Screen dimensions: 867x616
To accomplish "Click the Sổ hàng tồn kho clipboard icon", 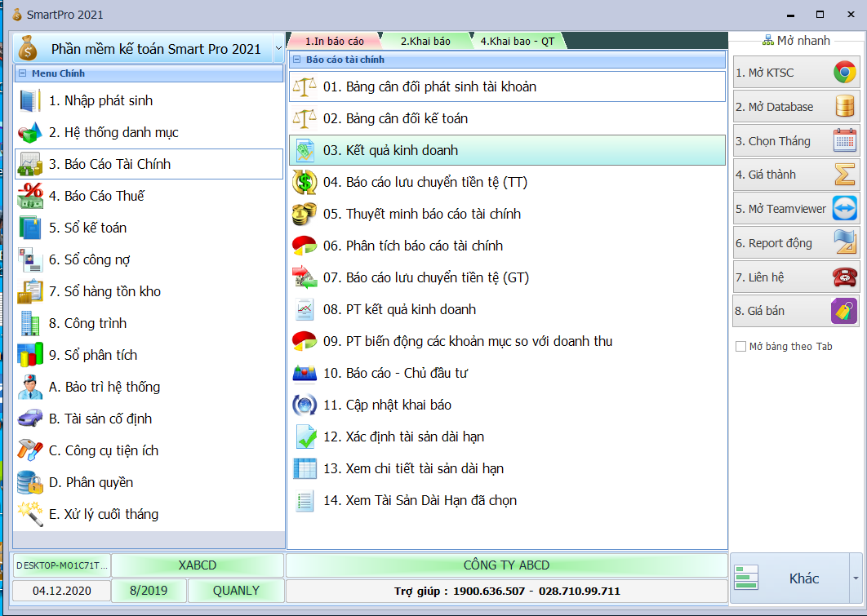I will (x=30, y=291).
